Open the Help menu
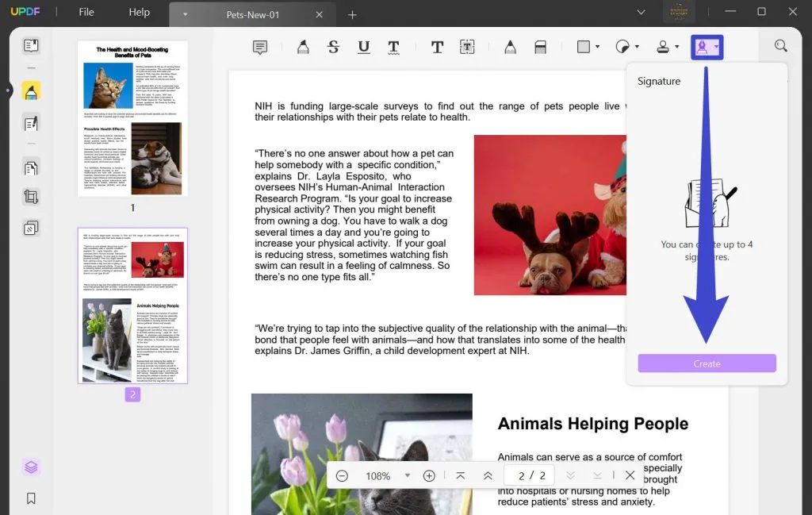Screen dimensions: 812x515 [x=140, y=12]
